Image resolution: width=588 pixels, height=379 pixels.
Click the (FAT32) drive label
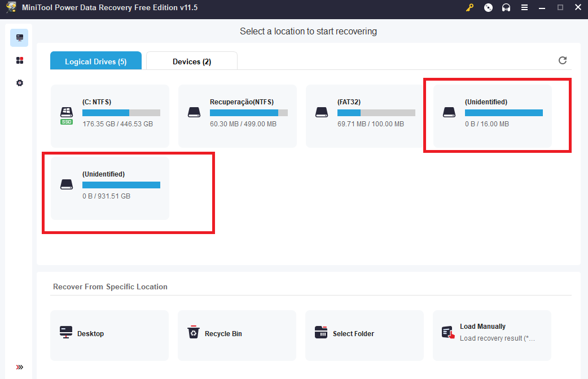[x=349, y=102]
